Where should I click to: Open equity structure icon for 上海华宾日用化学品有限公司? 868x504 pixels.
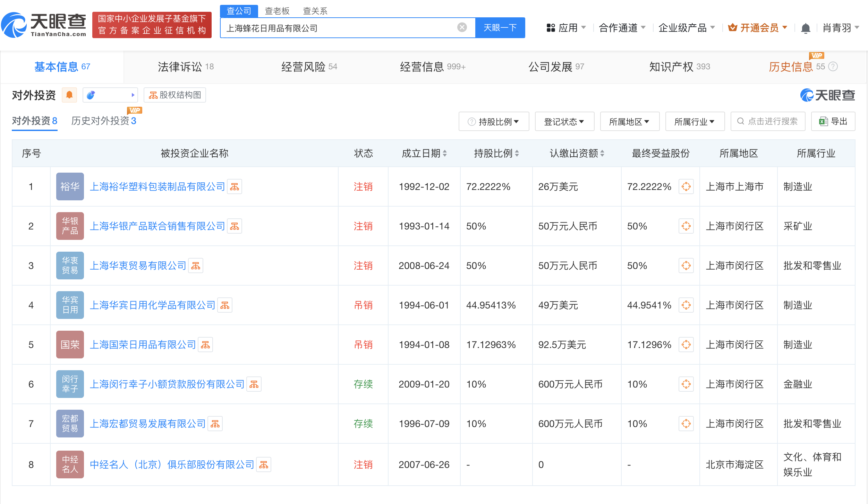(x=225, y=305)
